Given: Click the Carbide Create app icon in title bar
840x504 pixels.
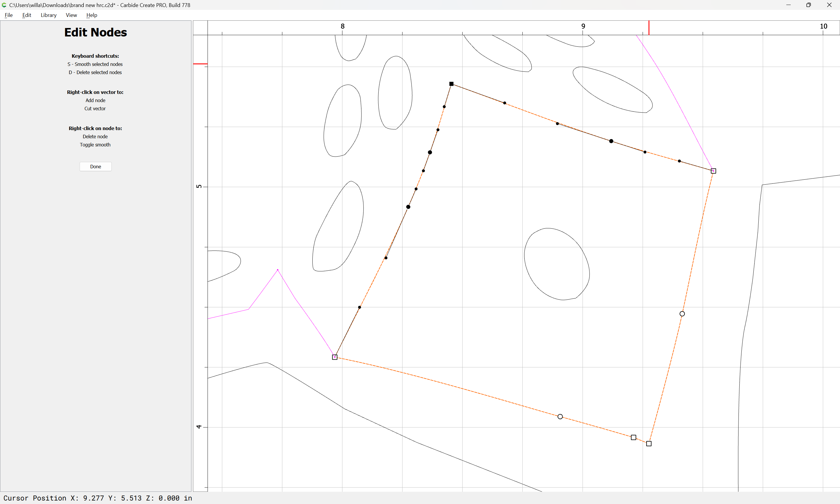Looking at the screenshot, I should pos(4,5).
